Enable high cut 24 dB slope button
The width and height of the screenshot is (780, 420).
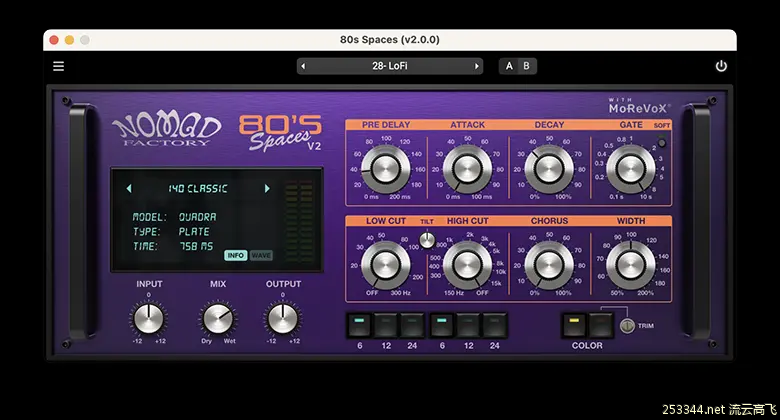494,325
